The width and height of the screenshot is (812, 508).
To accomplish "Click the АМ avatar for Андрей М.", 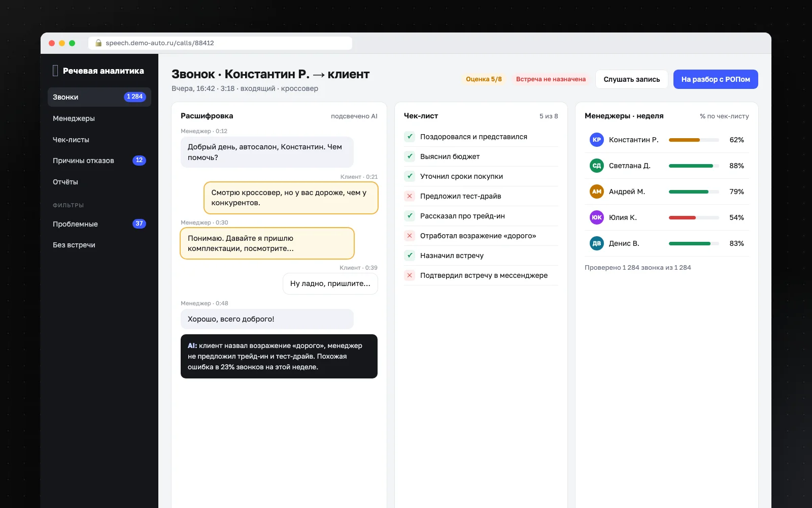I will pyautogui.click(x=596, y=192).
